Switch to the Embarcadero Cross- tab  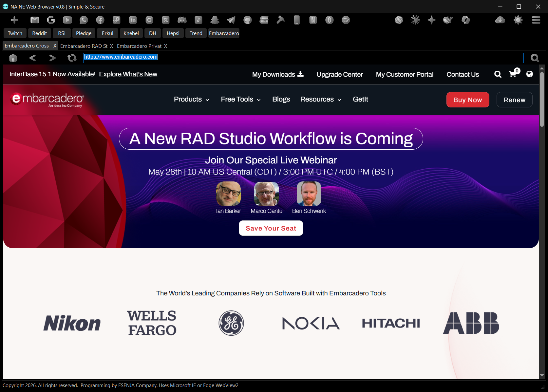click(x=28, y=46)
